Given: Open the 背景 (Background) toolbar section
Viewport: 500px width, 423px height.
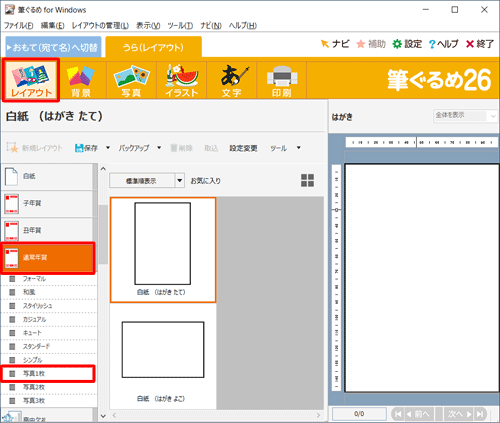Looking at the screenshot, I should (x=81, y=80).
